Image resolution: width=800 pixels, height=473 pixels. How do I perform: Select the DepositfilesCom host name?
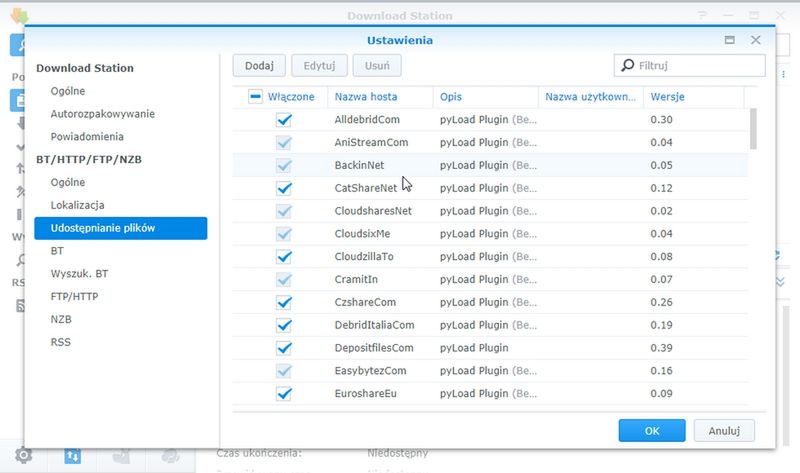[x=374, y=348]
